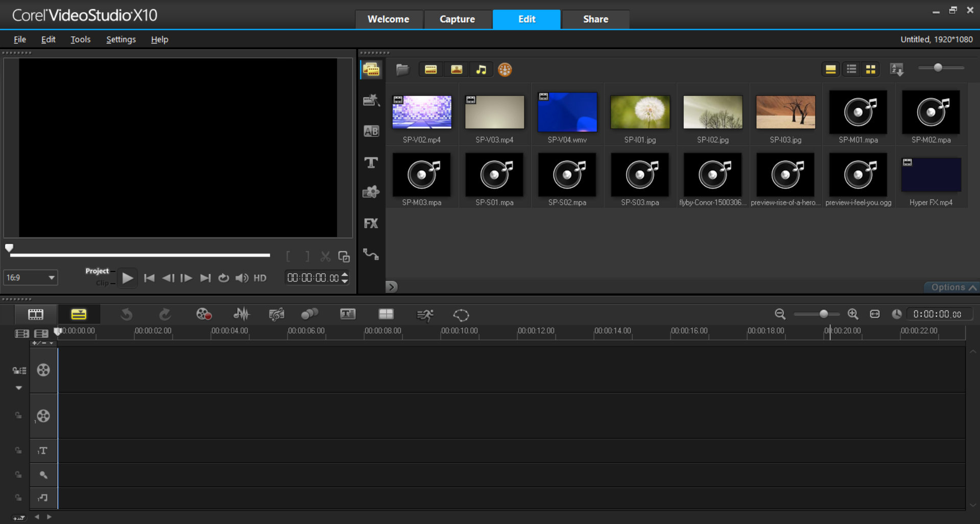Open the Path library panel
The image size is (980, 524).
tap(371, 254)
